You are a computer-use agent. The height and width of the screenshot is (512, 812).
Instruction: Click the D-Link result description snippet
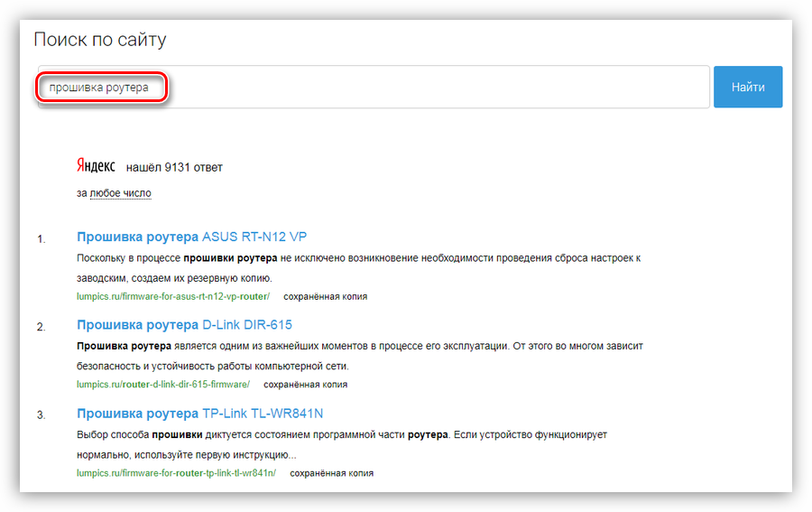359,356
